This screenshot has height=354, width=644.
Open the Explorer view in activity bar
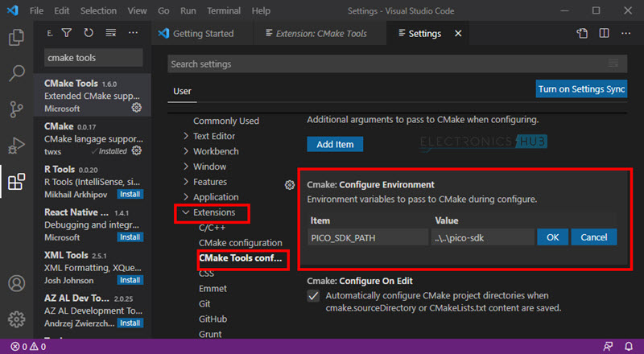tap(16, 37)
